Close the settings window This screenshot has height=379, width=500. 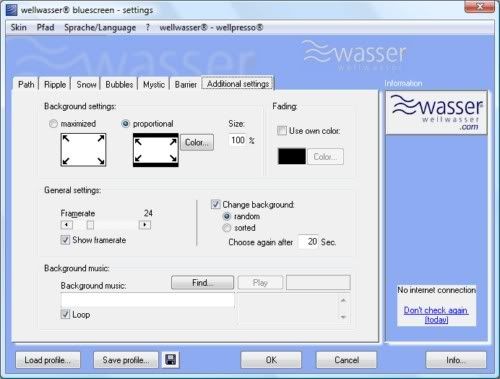coord(480,6)
